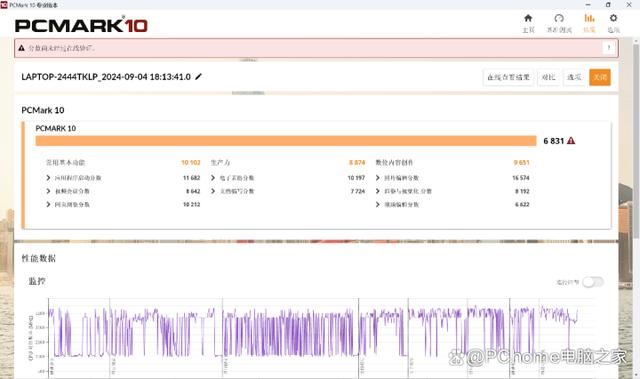Toggle the monitoring details switch

(593, 282)
